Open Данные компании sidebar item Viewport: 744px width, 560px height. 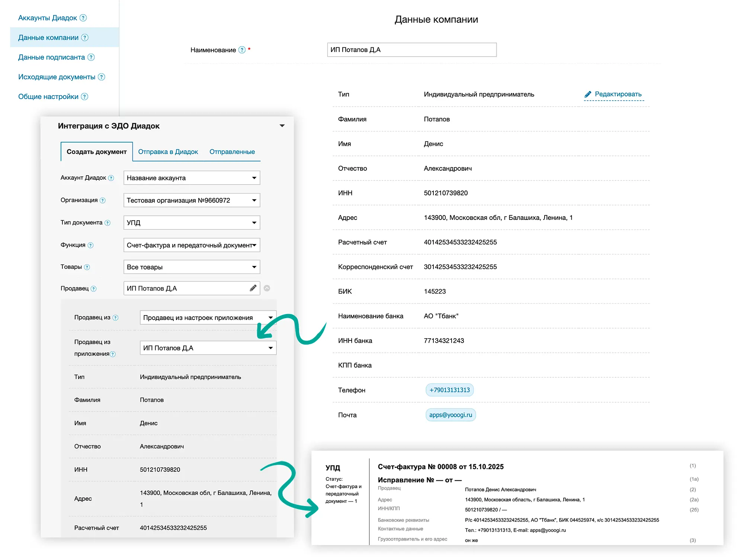(x=48, y=38)
